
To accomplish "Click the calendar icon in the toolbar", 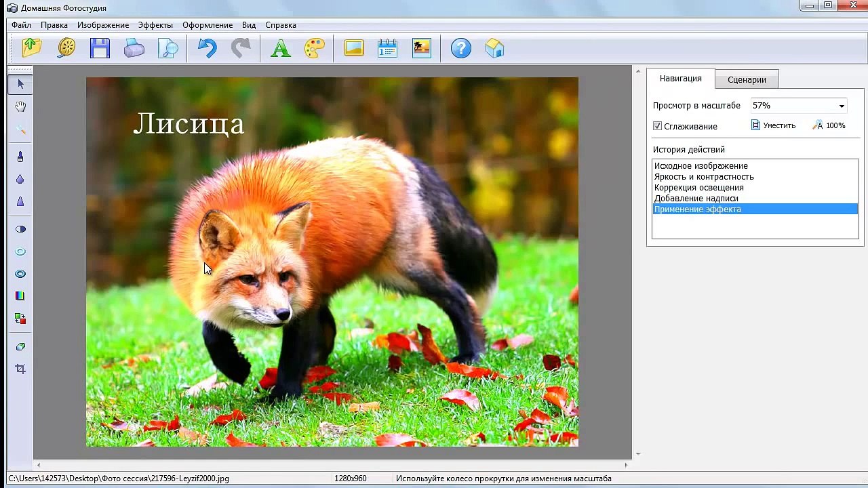I will pyautogui.click(x=387, y=48).
